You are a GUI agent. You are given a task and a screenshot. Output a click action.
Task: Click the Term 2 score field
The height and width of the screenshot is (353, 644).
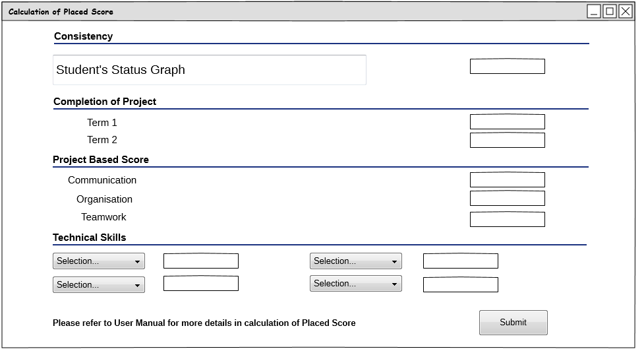click(x=508, y=140)
